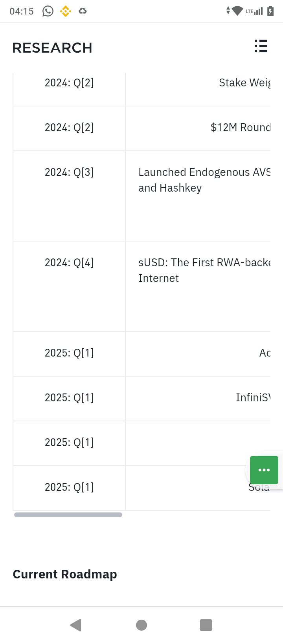Tap the Android home circle button
Image resolution: width=283 pixels, height=644 pixels.
(x=141, y=625)
